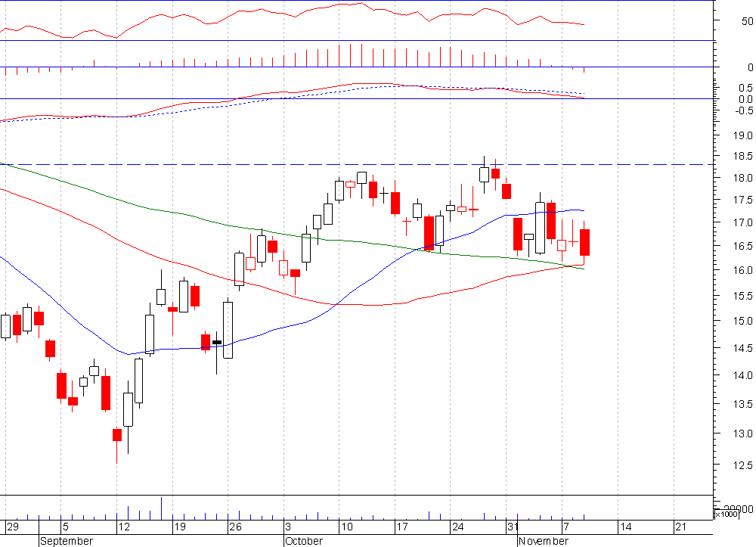Click the date label '29' on the axis
Image resolution: width=756 pixels, height=547 pixels.
point(13,527)
